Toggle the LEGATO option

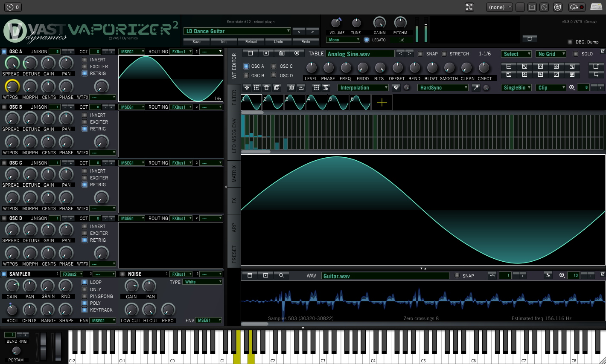tap(367, 40)
